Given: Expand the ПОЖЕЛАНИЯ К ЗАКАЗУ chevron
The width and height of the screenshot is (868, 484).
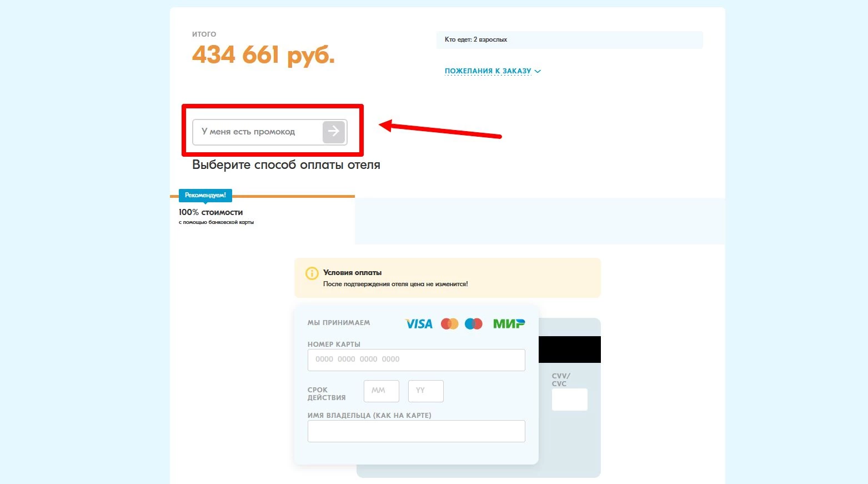Looking at the screenshot, I should tap(538, 71).
